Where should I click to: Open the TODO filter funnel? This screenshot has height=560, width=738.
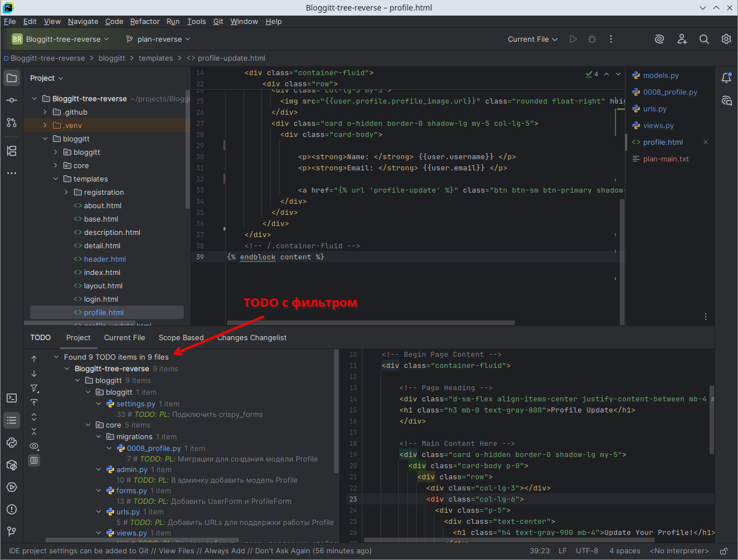[34, 388]
